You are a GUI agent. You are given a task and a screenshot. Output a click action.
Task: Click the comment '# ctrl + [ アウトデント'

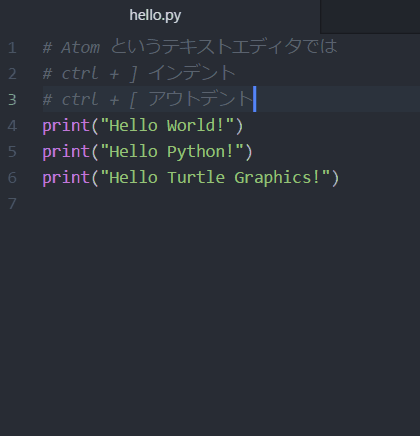point(148,99)
